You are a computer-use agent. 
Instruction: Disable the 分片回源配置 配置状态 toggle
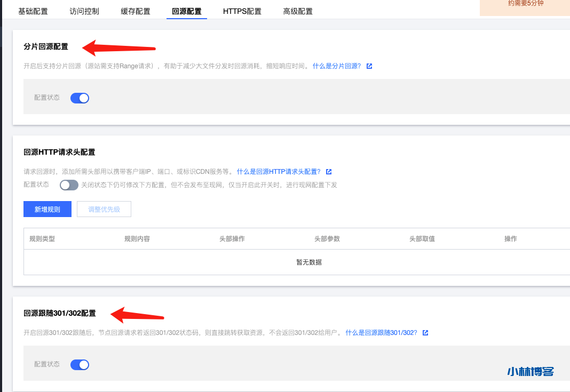pos(80,98)
